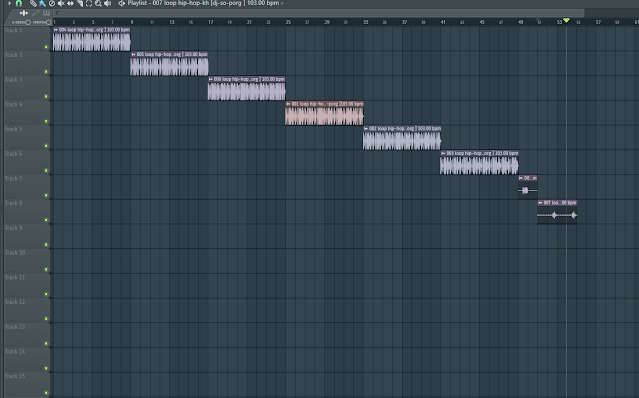
Task: Select the Zoom magnifier tool
Action: 98,3
